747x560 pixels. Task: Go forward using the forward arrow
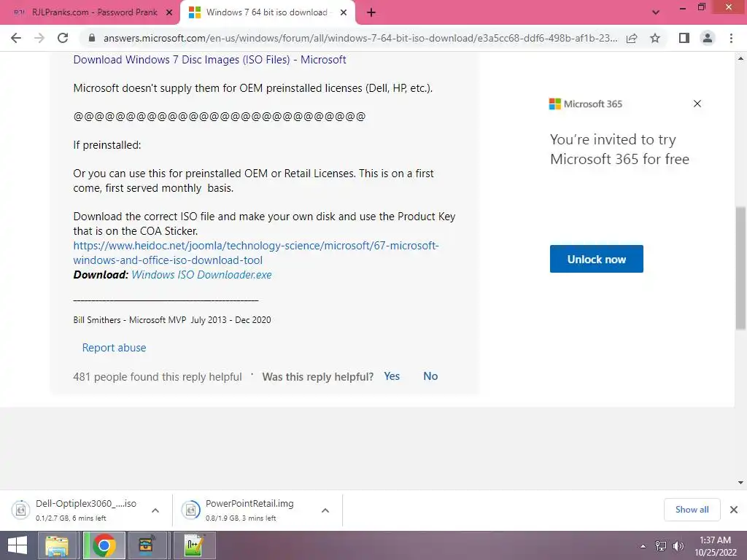tap(39, 38)
